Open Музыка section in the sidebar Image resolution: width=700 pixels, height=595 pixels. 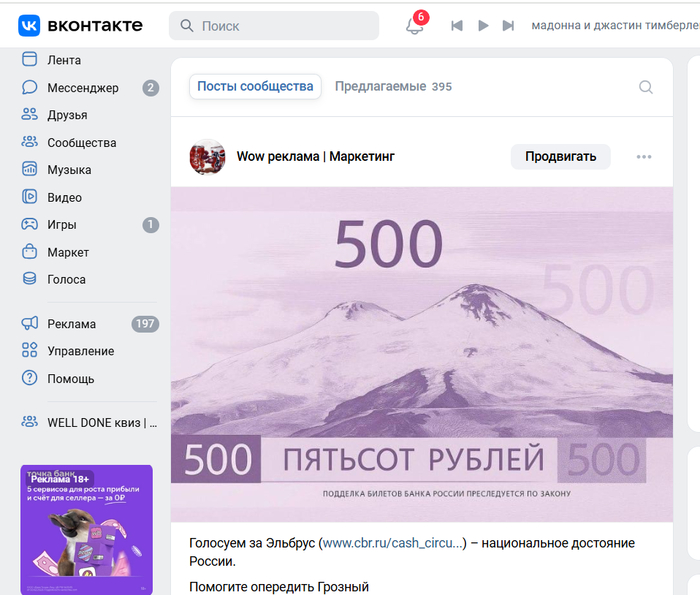69,170
